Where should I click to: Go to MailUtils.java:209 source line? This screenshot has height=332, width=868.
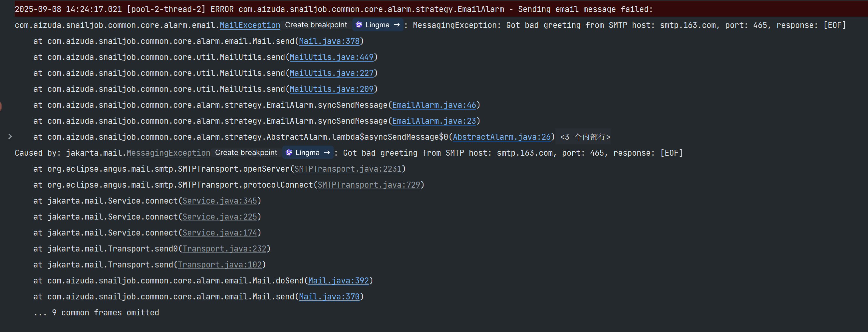click(332, 89)
